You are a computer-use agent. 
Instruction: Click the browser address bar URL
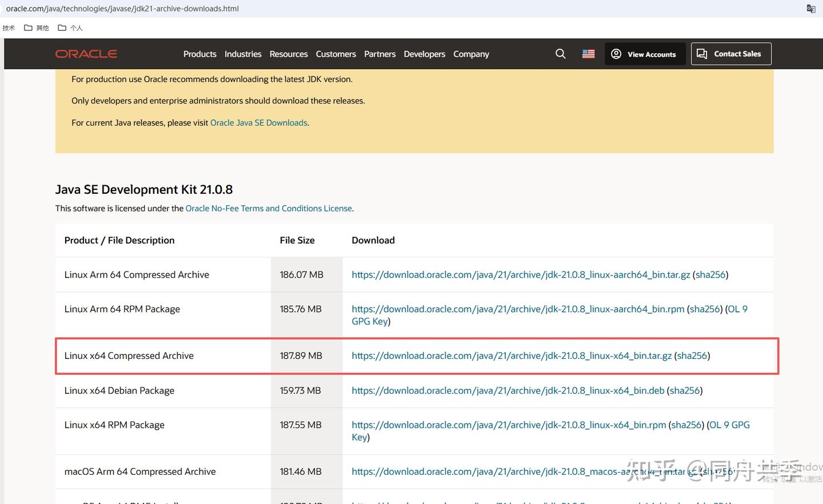pyautogui.click(x=122, y=9)
